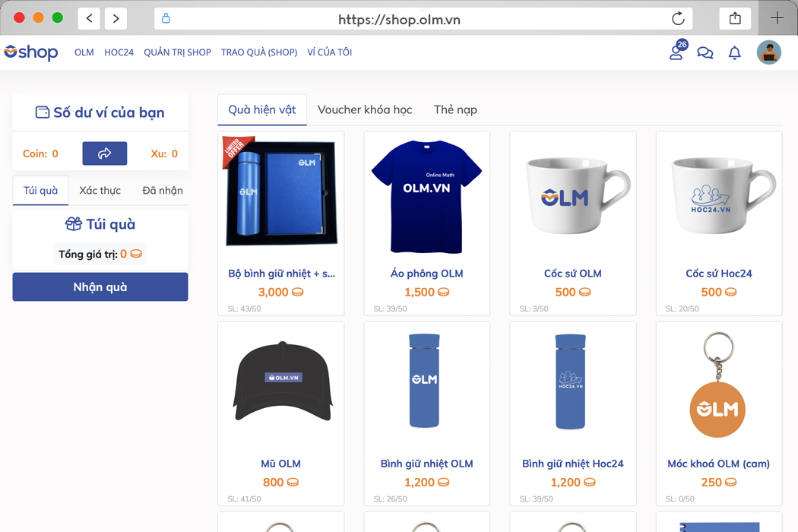Select the Đã nhận tab

[161, 190]
